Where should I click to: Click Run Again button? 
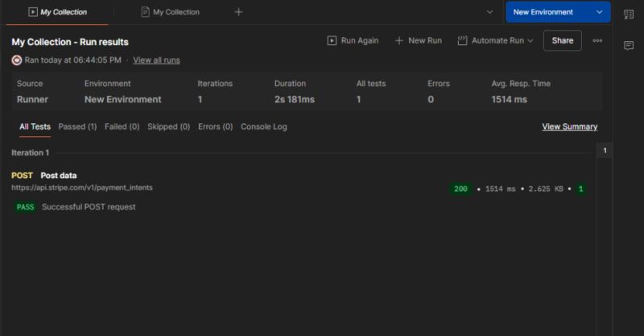click(x=353, y=41)
